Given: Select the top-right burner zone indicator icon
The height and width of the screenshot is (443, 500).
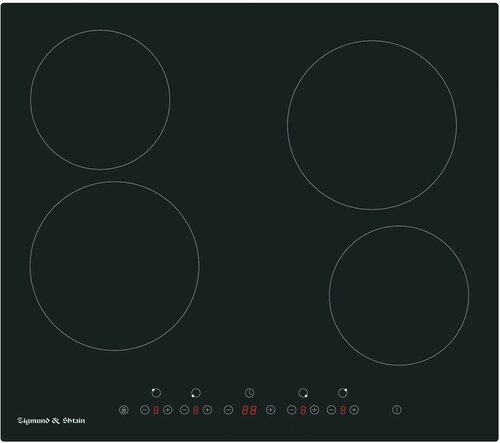Looking at the screenshot, I should [x=343, y=393].
